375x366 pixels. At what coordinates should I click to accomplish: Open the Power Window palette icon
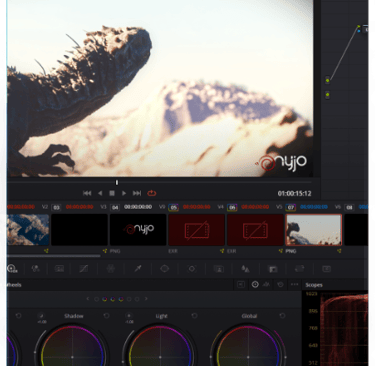[165, 269]
